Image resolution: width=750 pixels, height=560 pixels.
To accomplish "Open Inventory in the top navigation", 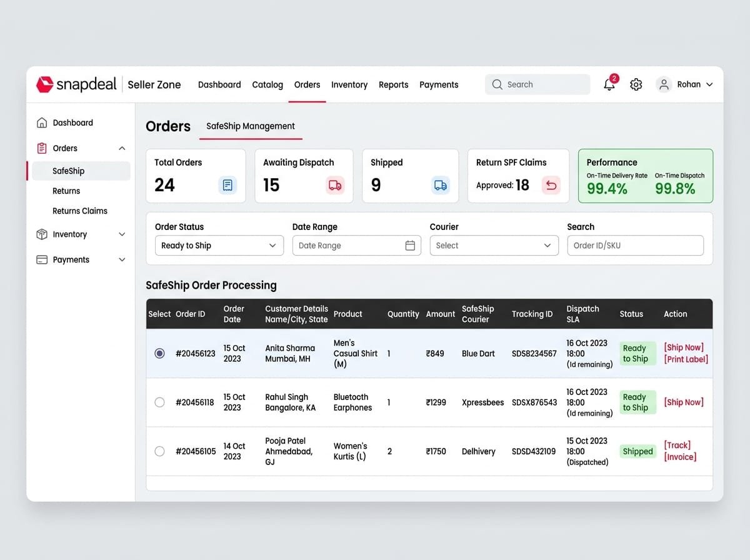I will pos(349,84).
